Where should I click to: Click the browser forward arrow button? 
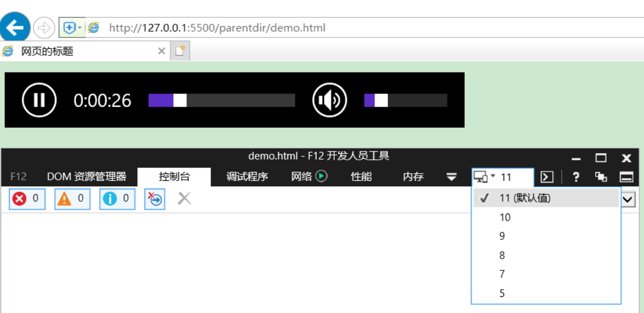[x=43, y=28]
